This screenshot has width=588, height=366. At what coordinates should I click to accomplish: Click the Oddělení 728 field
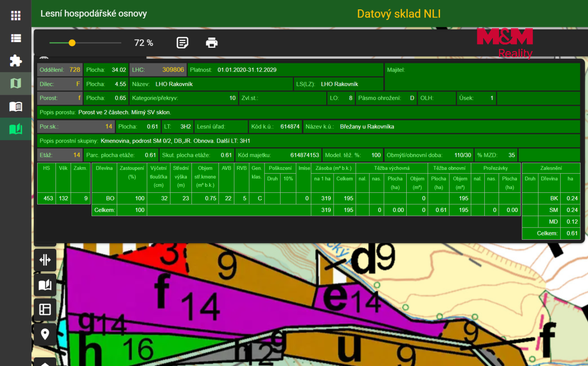coord(60,70)
